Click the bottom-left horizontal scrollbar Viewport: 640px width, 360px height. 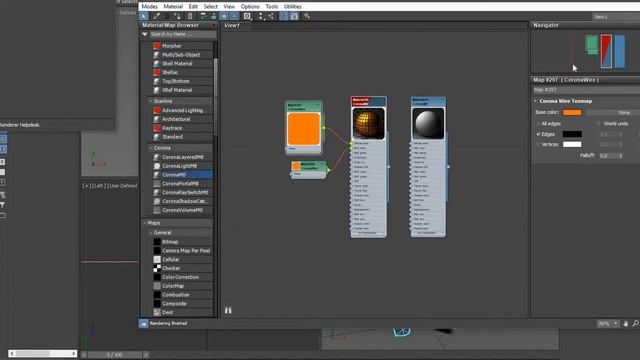(43, 353)
